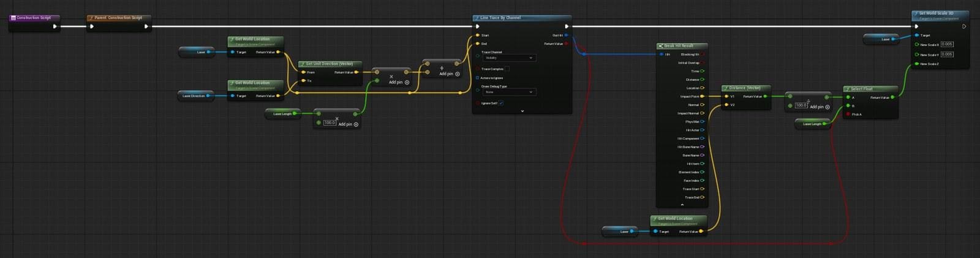Click Distance (Vector) Return Value pin
The image size is (980, 258).
(766, 96)
